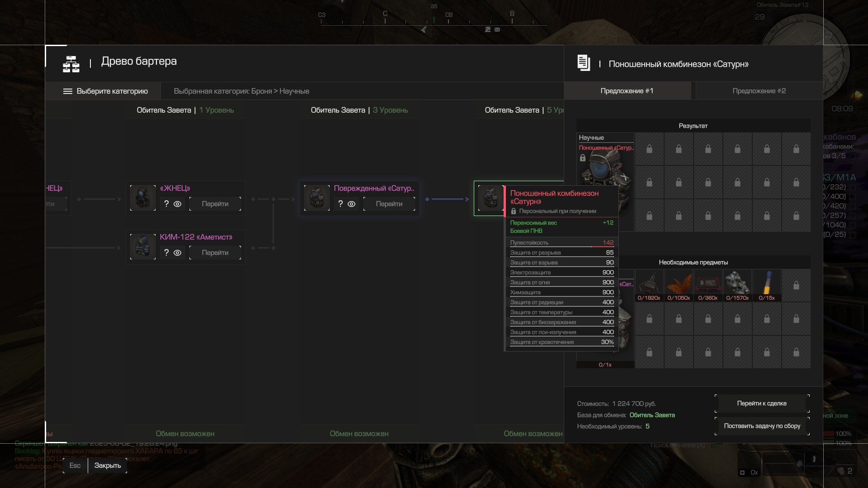The width and height of the screenshot is (868, 488).
Task: Select Поношенный «Сатурн» node thumbnail
Action: tap(491, 198)
